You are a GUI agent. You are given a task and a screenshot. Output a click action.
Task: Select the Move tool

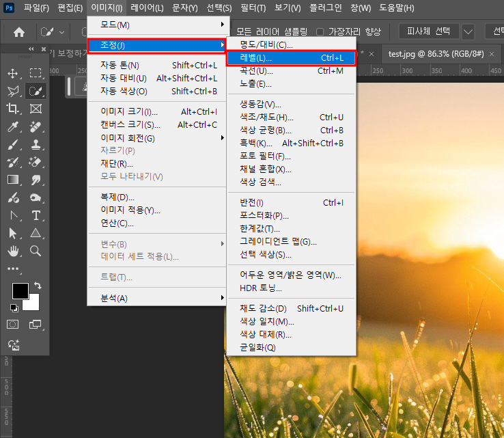tap(13, 73)
